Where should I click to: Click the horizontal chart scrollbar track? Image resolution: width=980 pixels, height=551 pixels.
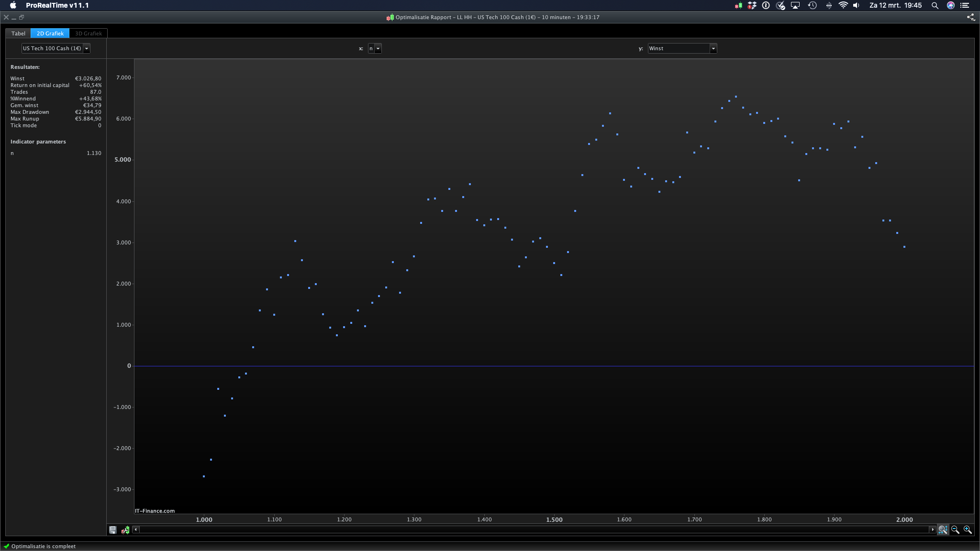coord(534,529)
